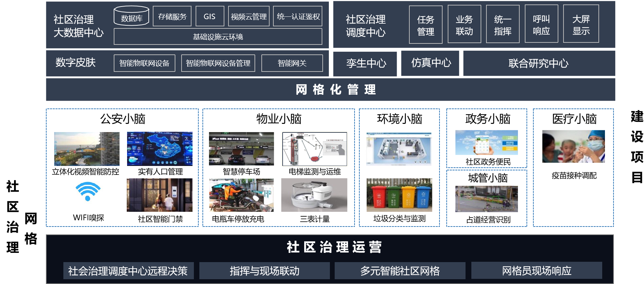Open the 孪生中心 tab
The height and width of the screenshot is (284, 644).
tap(365, 64)
